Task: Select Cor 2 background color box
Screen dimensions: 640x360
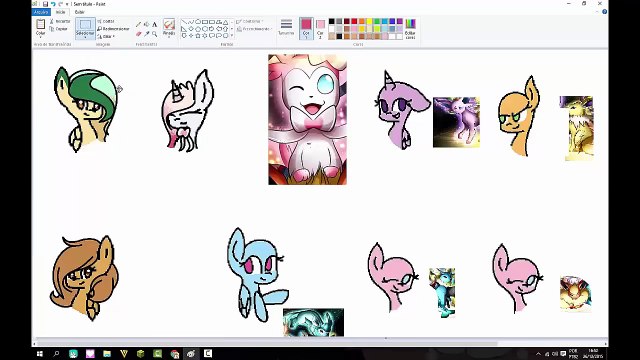Action: (320, 28)
